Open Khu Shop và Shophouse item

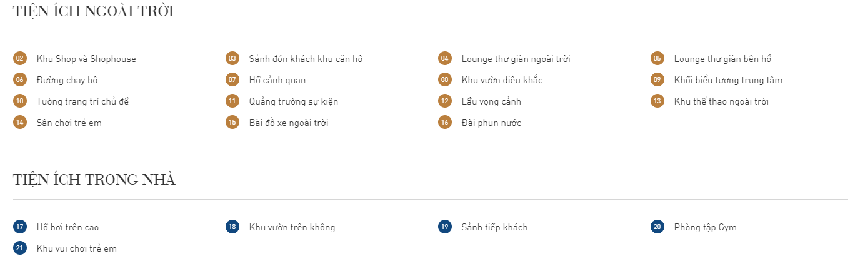pos(86,59)
